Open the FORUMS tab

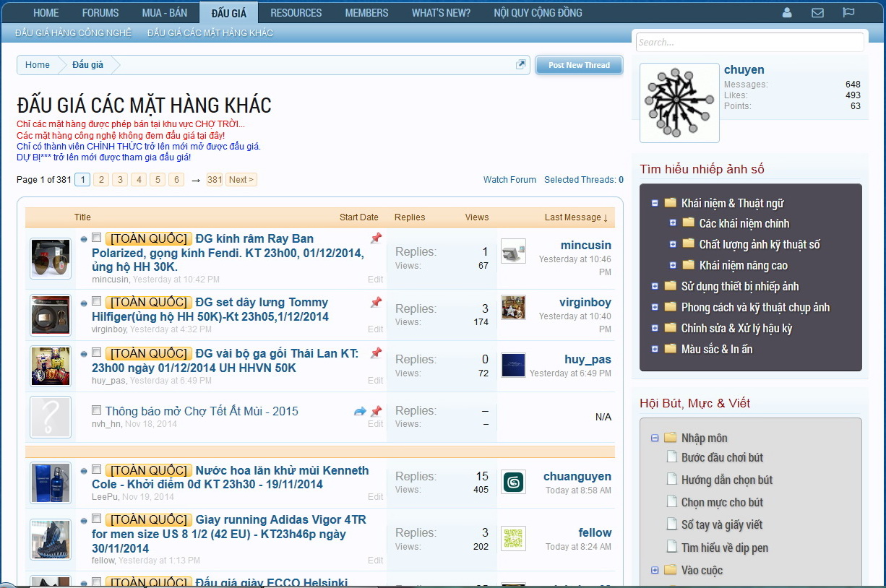[x=100, y=13]
